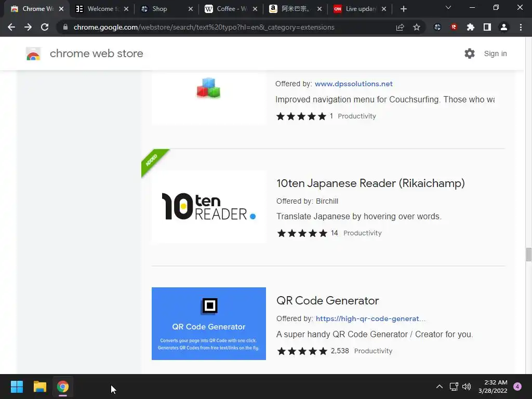This screenshot has width=532, height=399.
Task: Click Productivity category under 10ten Reader
Action: click(362, 233)
